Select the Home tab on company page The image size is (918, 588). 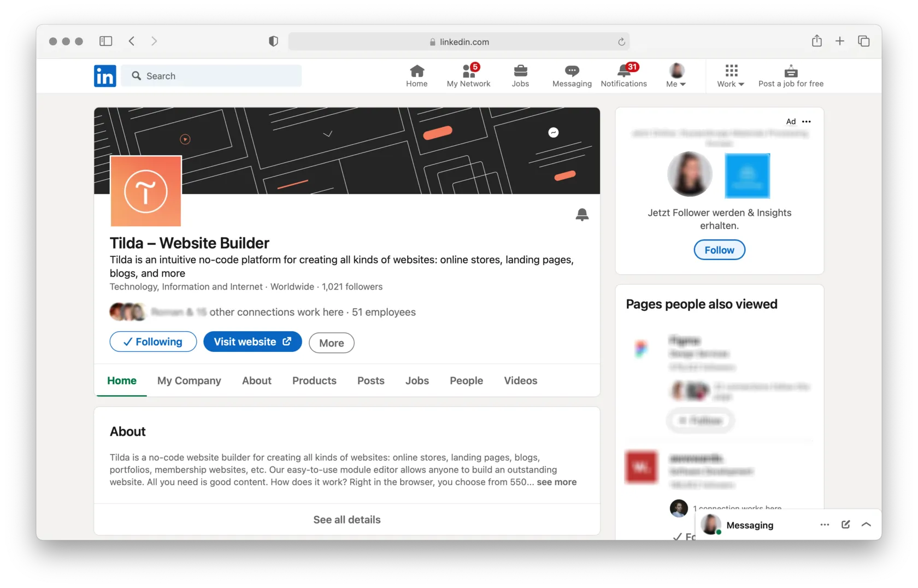point(122,380)
